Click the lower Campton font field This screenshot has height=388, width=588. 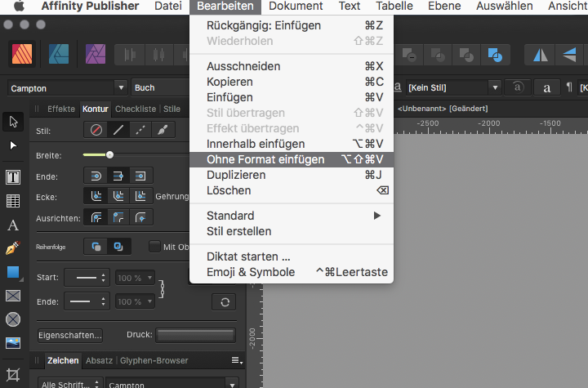[x=172, y=383]
